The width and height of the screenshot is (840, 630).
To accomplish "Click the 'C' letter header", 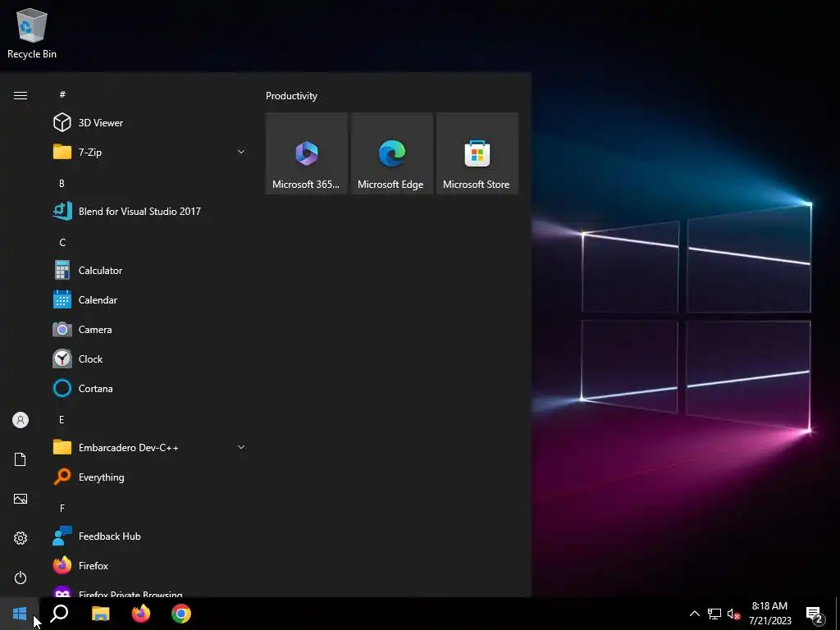I will (62, 242).
